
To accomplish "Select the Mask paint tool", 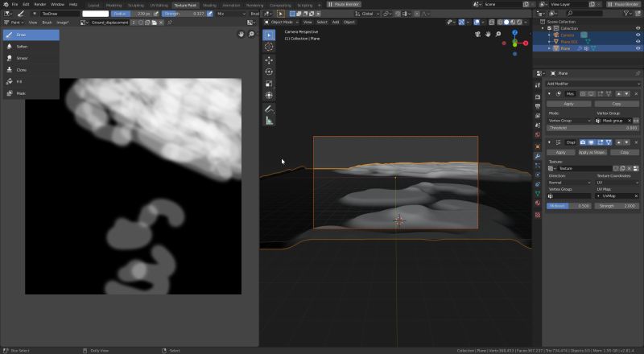I will click(x=31, y=93).
